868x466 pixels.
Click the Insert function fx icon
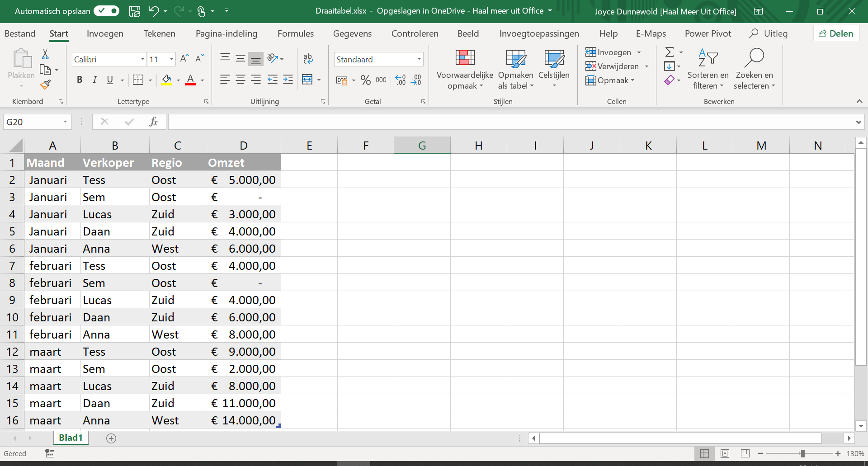153,122
